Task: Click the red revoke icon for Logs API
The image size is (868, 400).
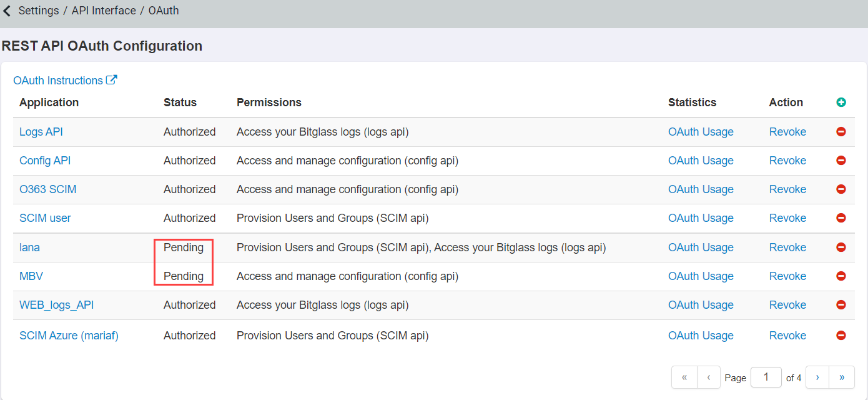Action: click(x=841, y=132)
